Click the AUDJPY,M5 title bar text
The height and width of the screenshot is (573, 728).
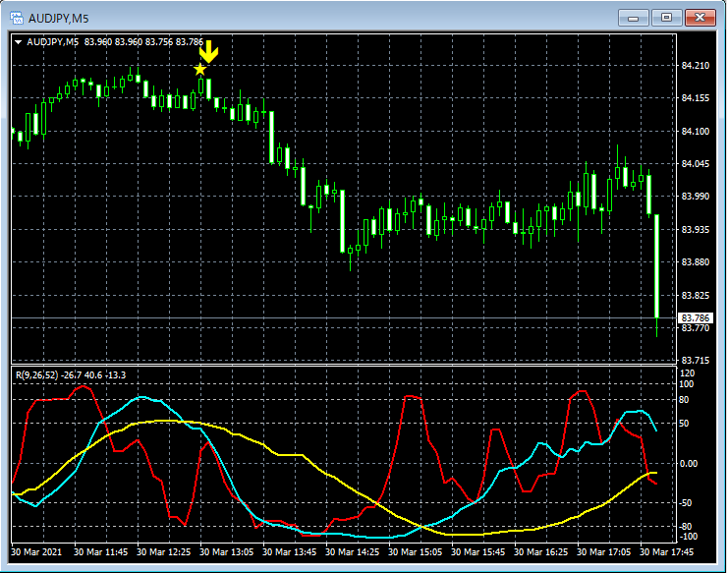pos(59,19)
